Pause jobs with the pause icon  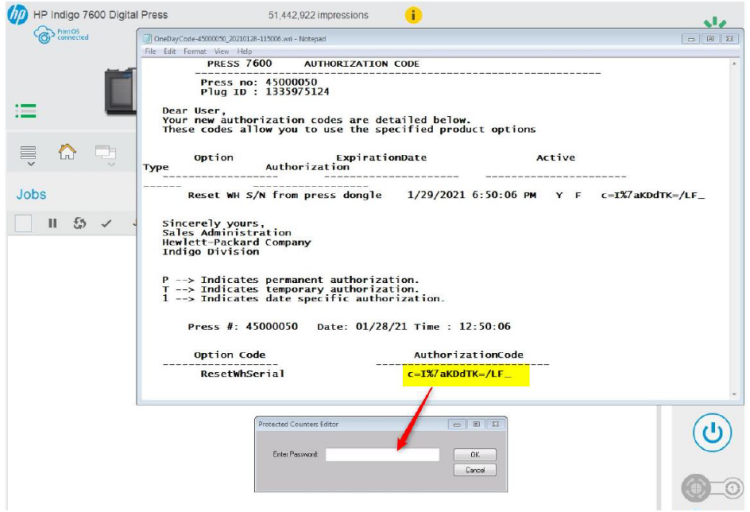[53, 223]
